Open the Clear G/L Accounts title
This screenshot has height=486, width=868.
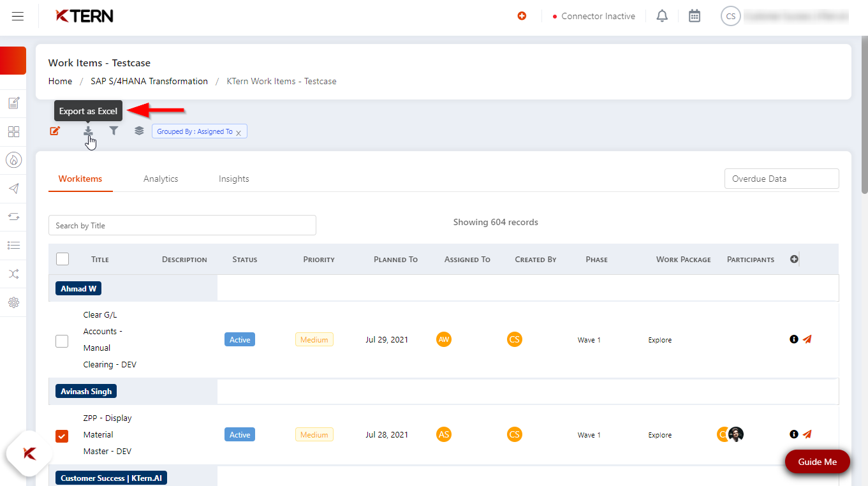(x=110, y=339)
